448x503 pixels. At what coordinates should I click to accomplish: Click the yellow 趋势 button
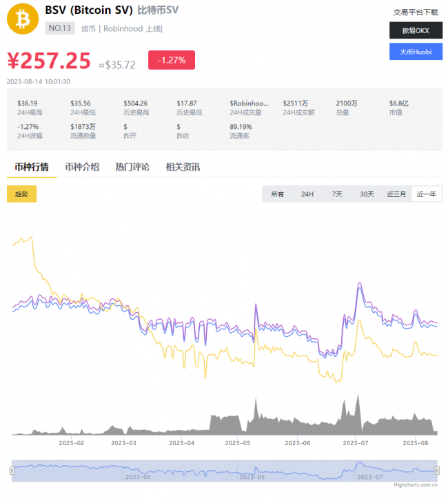coord(21,194)
